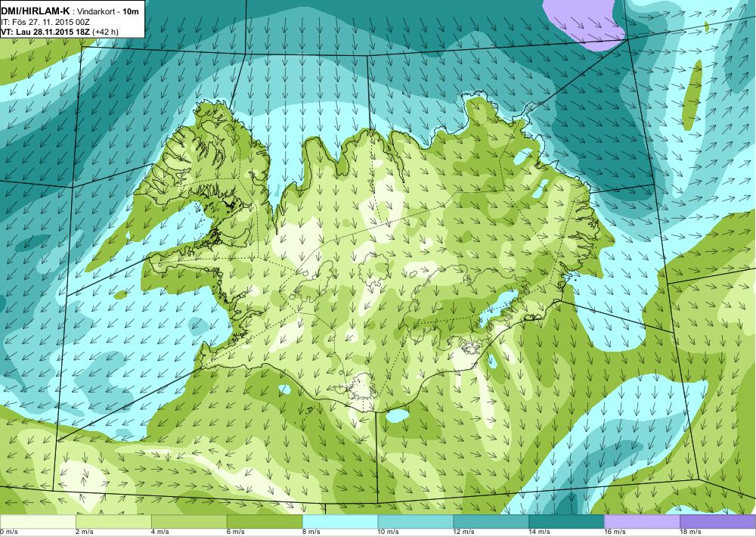Click the '12 m/s' legend label
Viewport: 756px width, 537px height.
click(464, 532)
